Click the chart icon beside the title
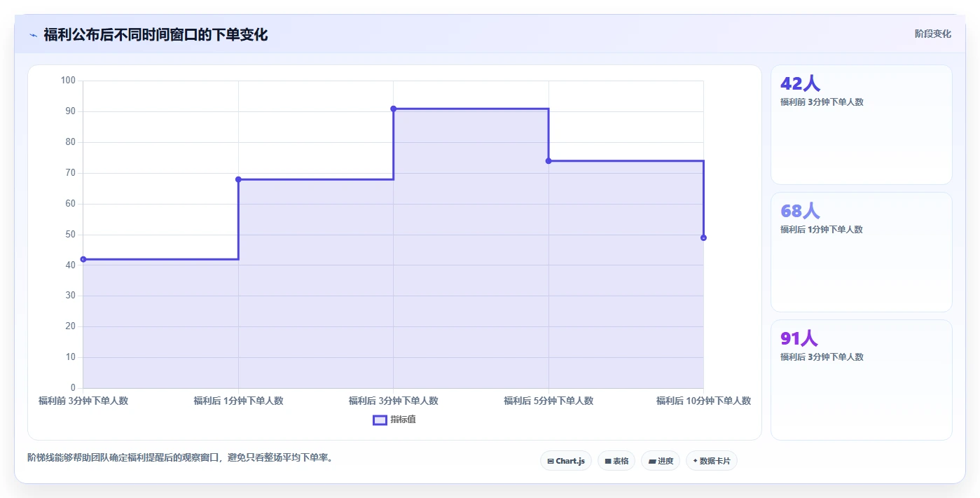Viewport: 980px width, 498px height. [x=33, y=35]
